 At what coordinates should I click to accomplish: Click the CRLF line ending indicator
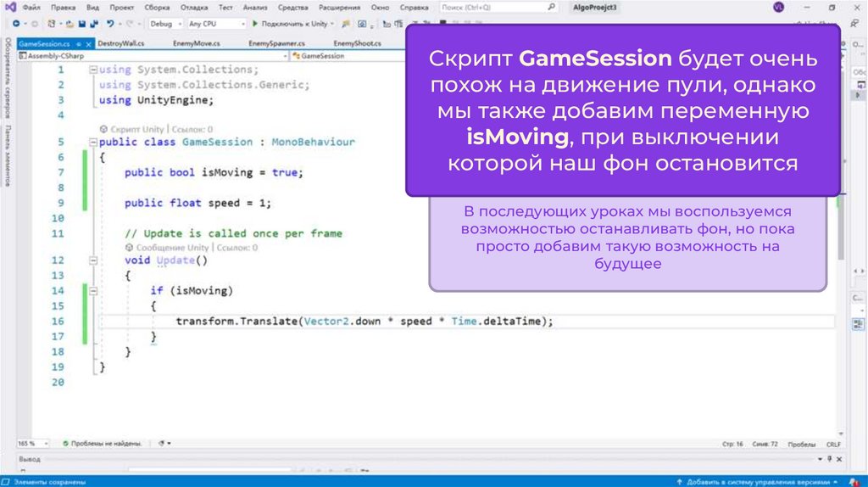click(833, 445)
